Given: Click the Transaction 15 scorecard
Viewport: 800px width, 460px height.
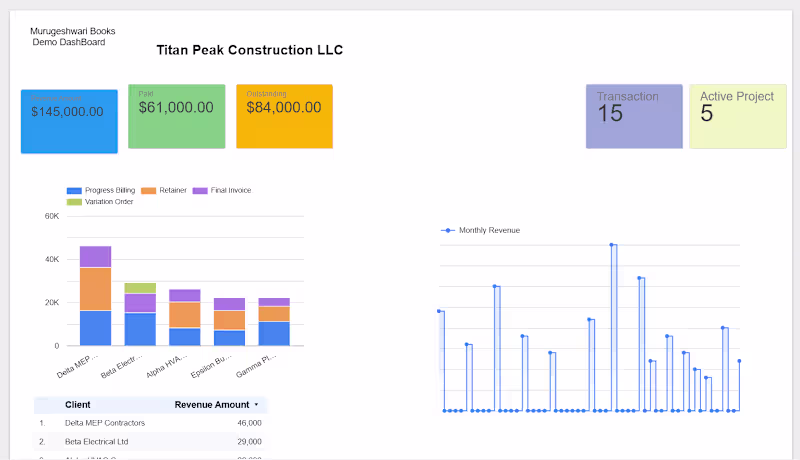Looking at the screenshot, I should [x=634, y=116].
